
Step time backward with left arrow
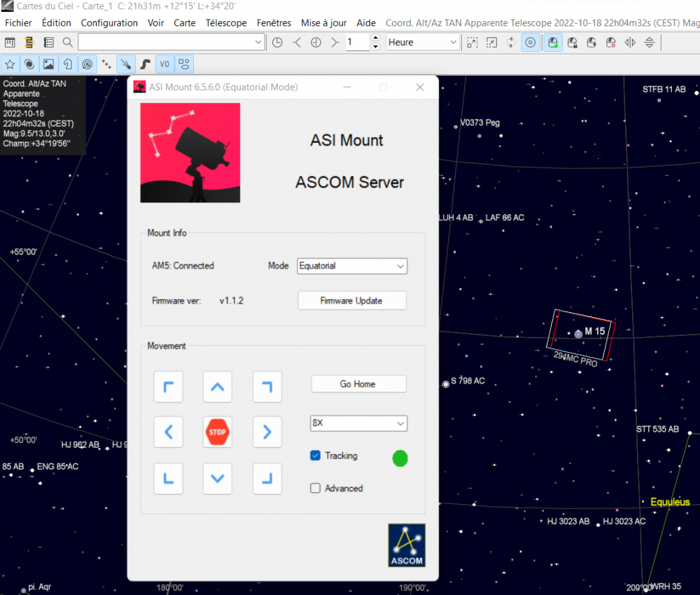(296, 43)
